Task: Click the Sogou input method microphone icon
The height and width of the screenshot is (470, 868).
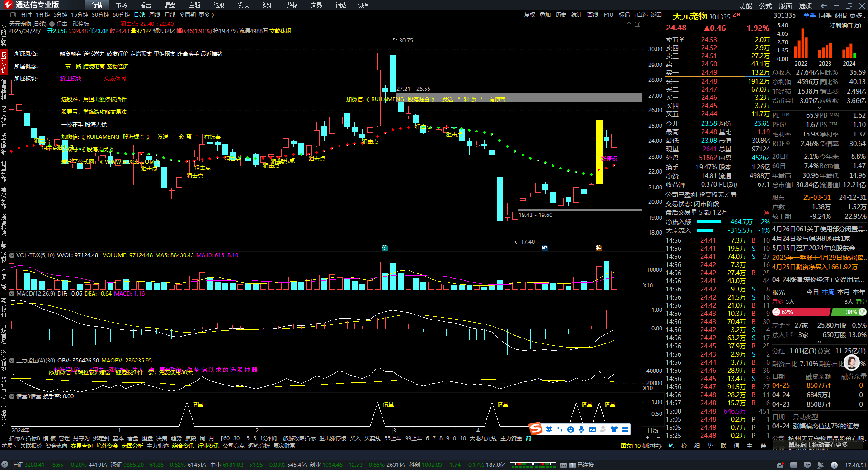Action: point(581,429)
